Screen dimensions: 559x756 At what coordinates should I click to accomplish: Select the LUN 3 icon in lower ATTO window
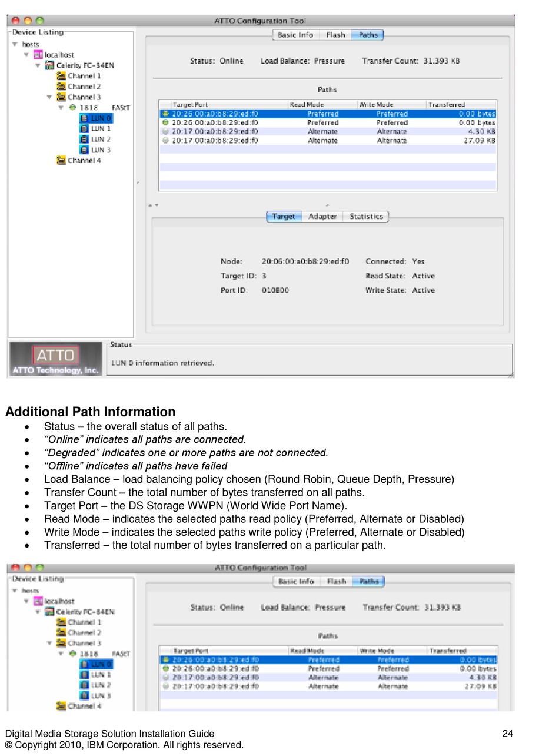[84, 696]
